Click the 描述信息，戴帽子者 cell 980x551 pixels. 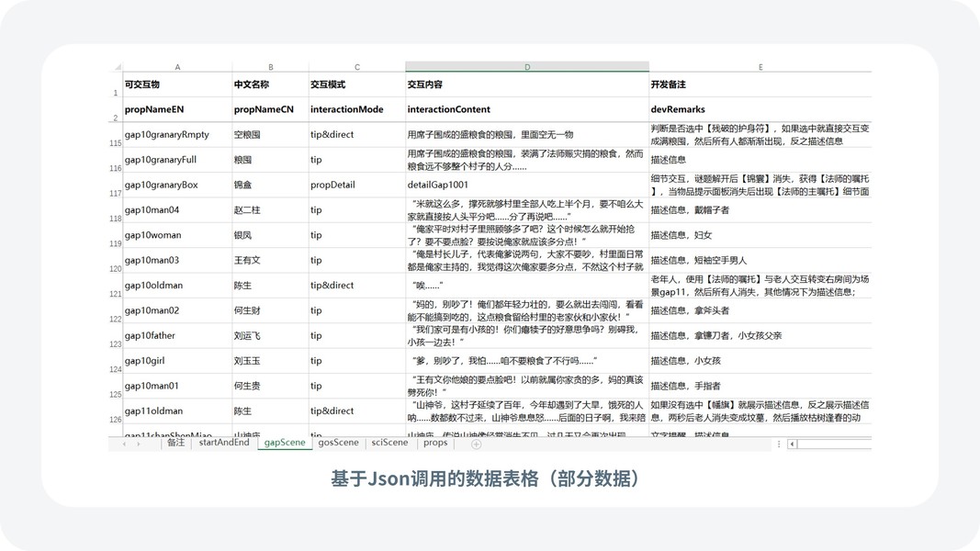(x=760, y=210)
